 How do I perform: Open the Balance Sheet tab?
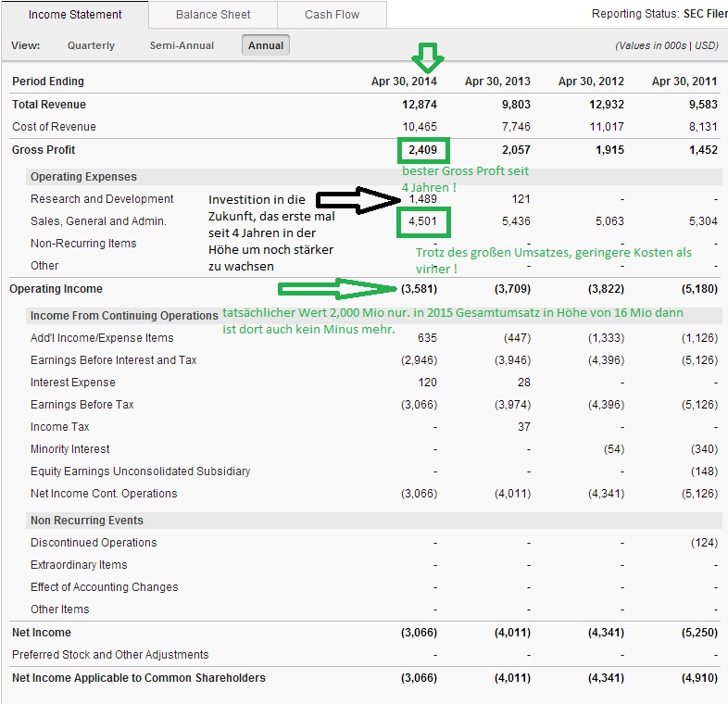pyautogui.click(x=214, y=15)
